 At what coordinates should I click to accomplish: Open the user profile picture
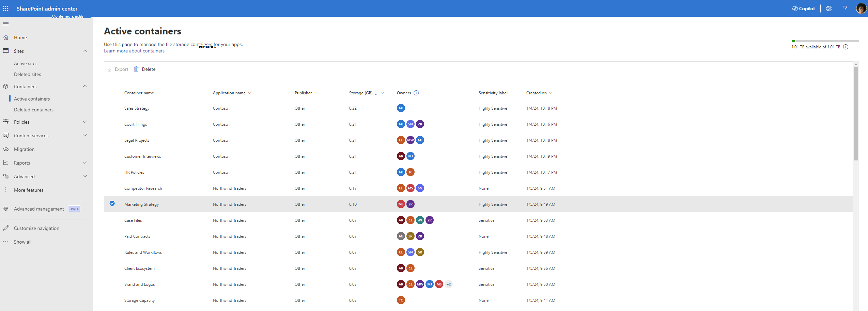(861, 9)
